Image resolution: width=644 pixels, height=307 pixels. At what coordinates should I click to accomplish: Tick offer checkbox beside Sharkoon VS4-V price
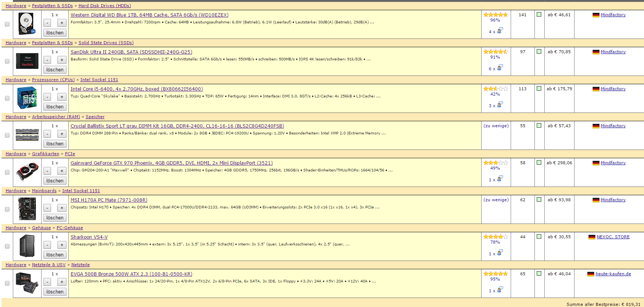[x=539, y=236]
